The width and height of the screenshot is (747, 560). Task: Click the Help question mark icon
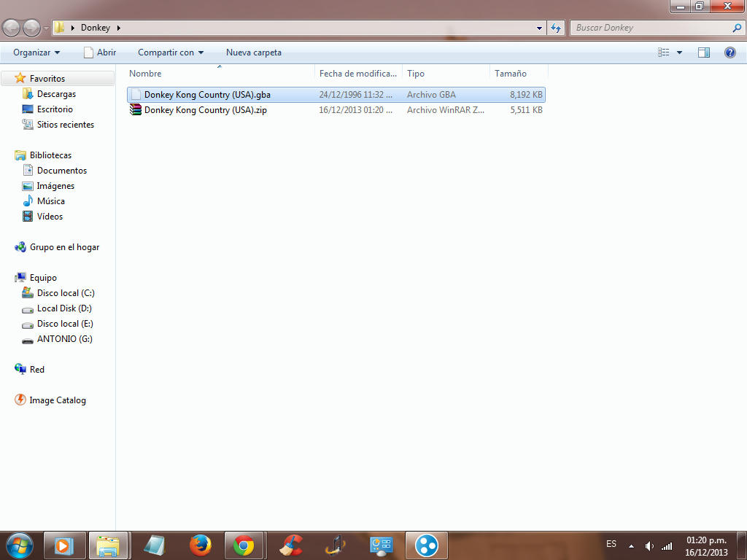pos(729,52)
